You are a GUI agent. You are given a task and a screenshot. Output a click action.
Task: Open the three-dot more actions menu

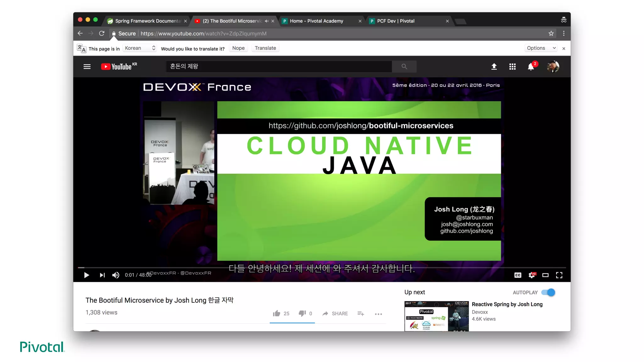coord(378,314)
